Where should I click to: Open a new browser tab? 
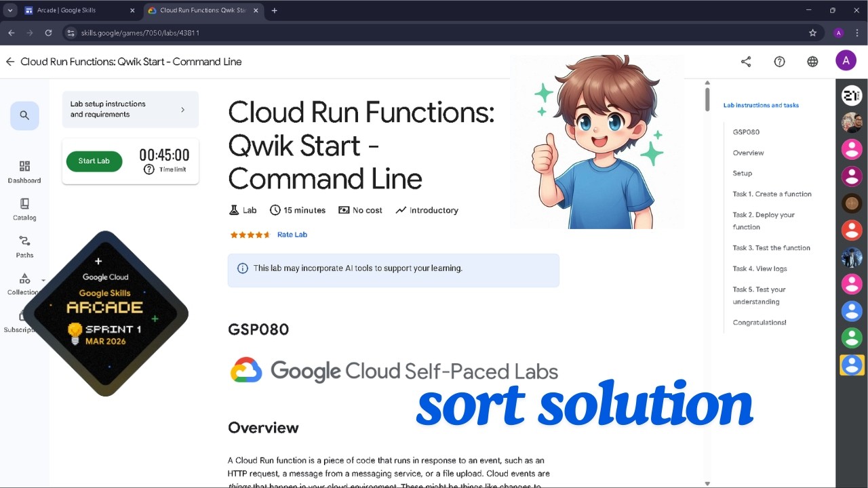pos(274,10)
